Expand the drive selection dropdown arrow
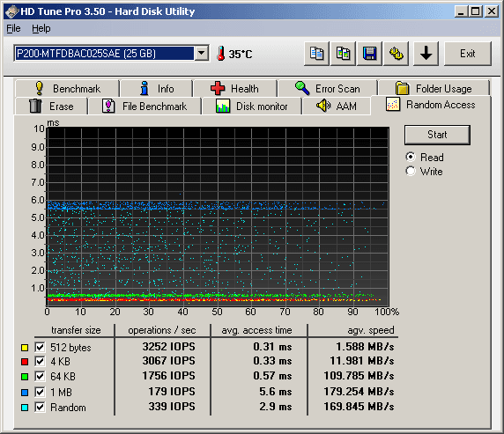Image resolution: width=504 pixels, height=434 pixels. click(202, 54)
